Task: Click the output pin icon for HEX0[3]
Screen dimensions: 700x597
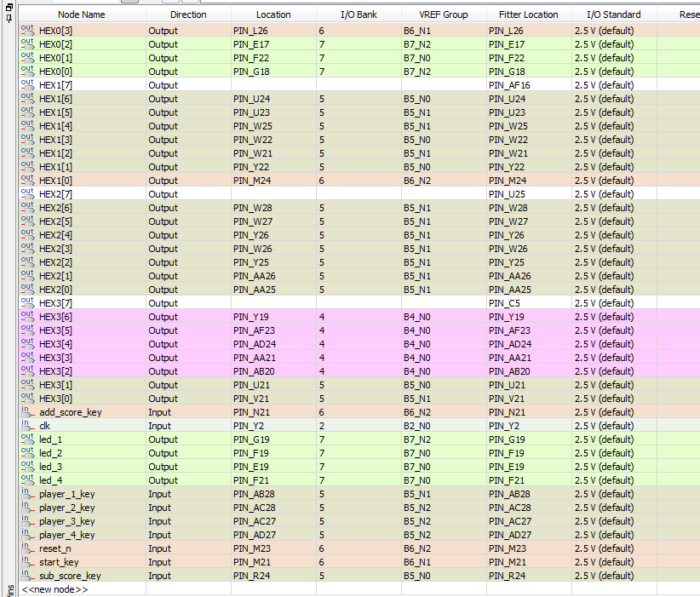Action: tap(27, 30)
